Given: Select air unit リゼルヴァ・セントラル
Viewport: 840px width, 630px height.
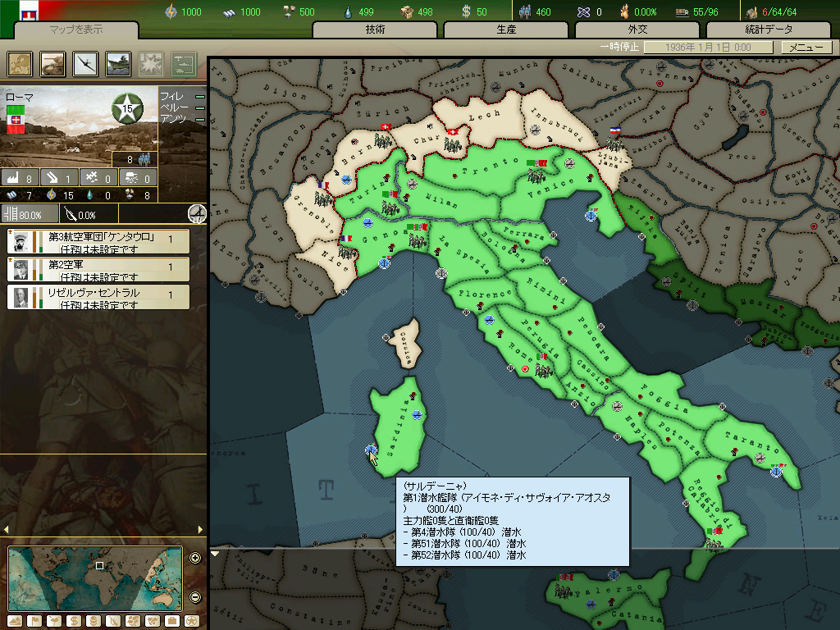Looking at the screenshot, I should (98, 297).
